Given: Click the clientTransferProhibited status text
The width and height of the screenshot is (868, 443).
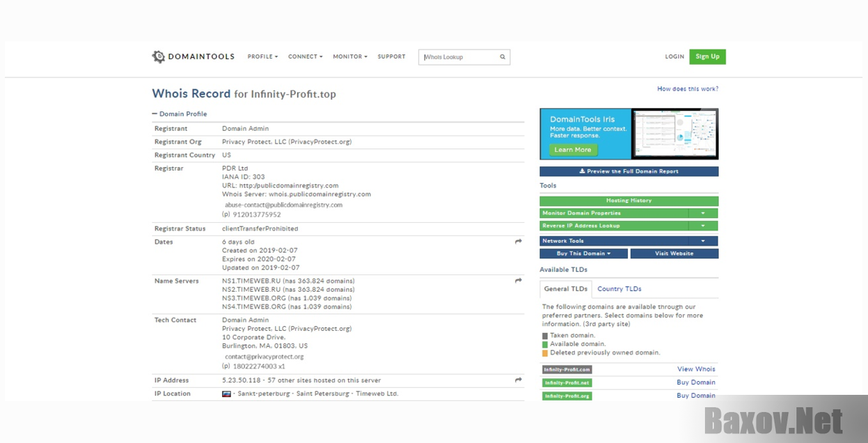Looking at the screenshot, I should click(x=260, y=228).
